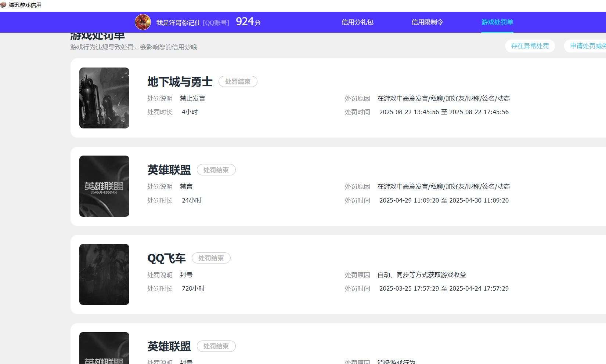Click the 4小时 duration value
This screenshot has width=606, height=364.
coord(190,112)
